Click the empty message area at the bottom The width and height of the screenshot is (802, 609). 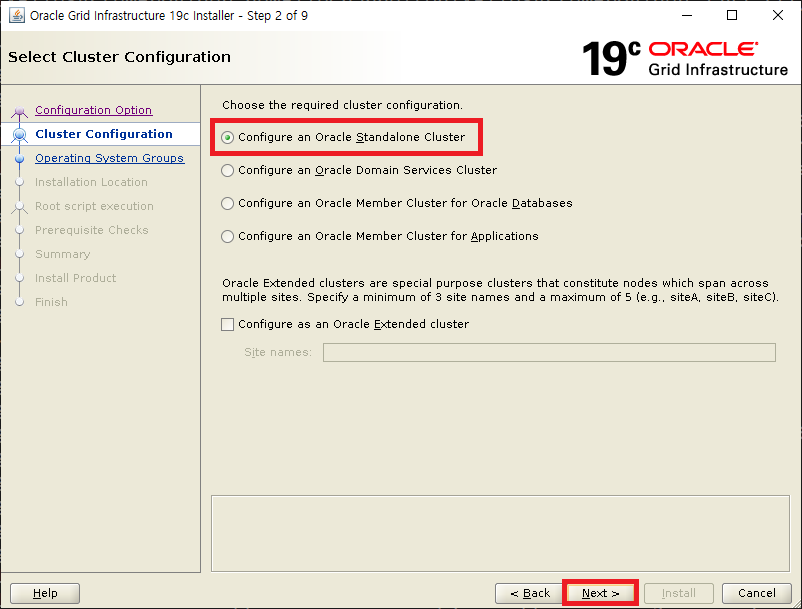click(500, 533)
